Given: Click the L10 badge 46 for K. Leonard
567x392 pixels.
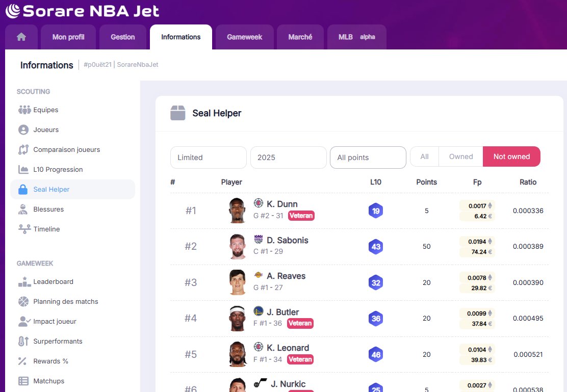Looking at the screenshot, I should 376,355.
